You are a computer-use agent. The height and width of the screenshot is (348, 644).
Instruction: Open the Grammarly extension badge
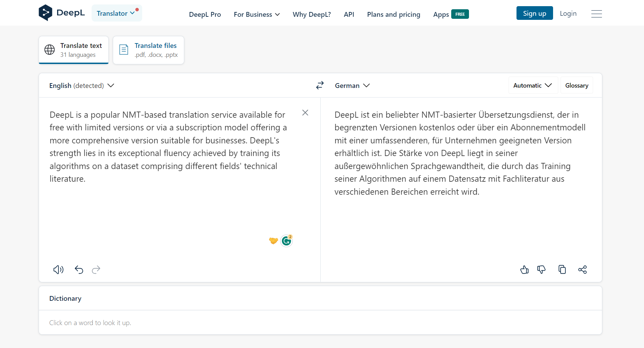tap(286, 241)
